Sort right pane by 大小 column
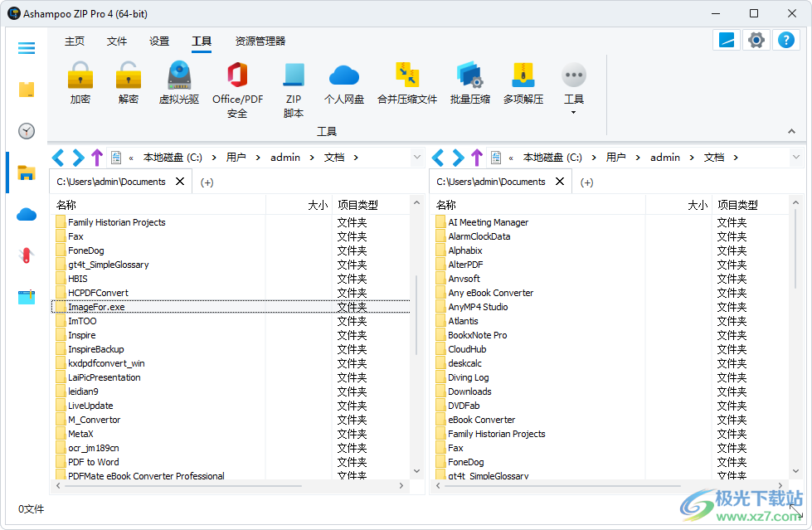812x530 pixels. click(x=679, y=205)
